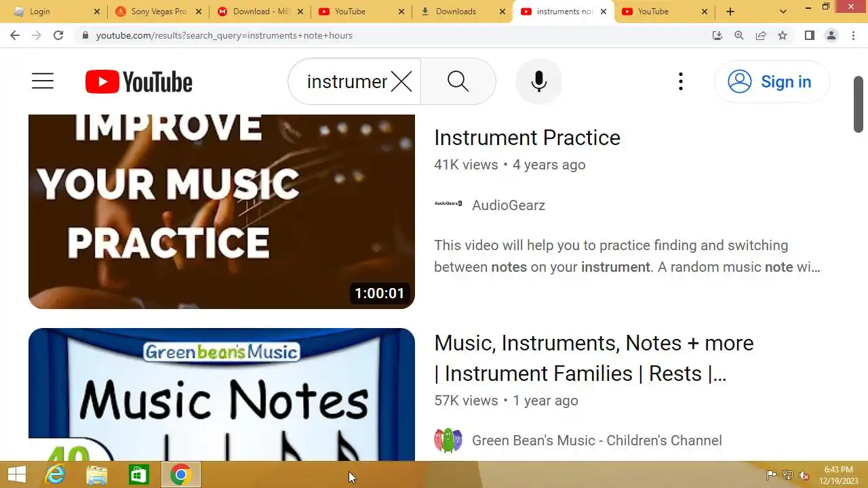Image resolution: width=868 pixels, height=488 pixels.
Task: Open the Windows Start button
Action: click(x=16, y=475)
